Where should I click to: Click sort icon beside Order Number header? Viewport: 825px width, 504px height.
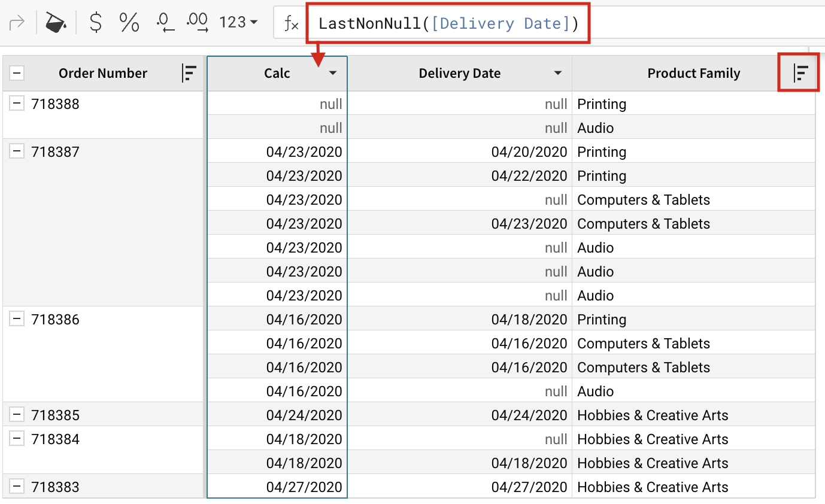point(189,73)
